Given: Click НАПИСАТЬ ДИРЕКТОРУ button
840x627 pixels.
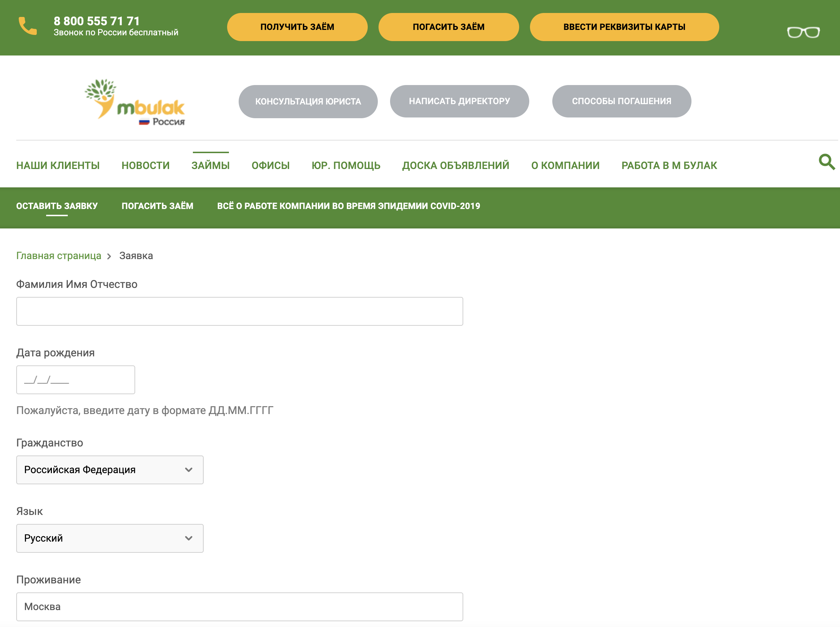Looking at the screenshot, I should click(459, 101).
